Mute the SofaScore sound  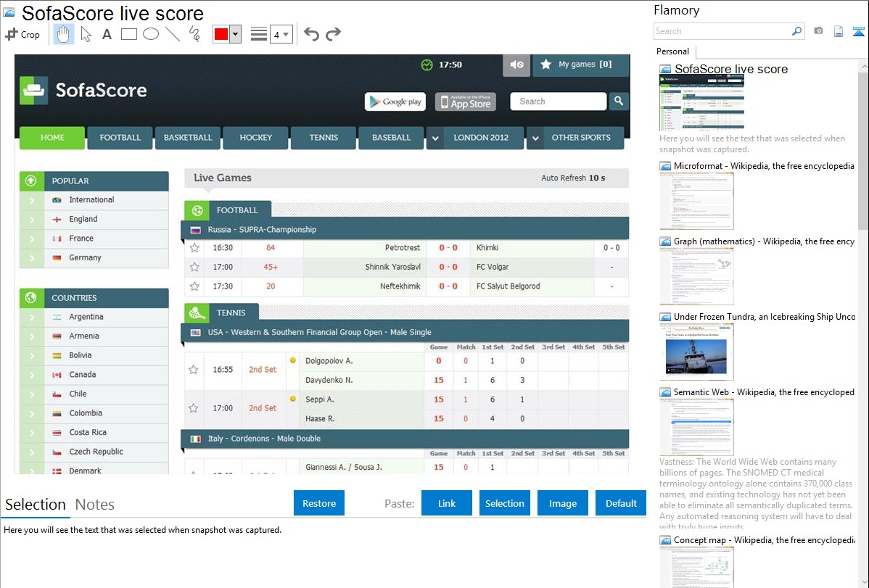[516, 65]
